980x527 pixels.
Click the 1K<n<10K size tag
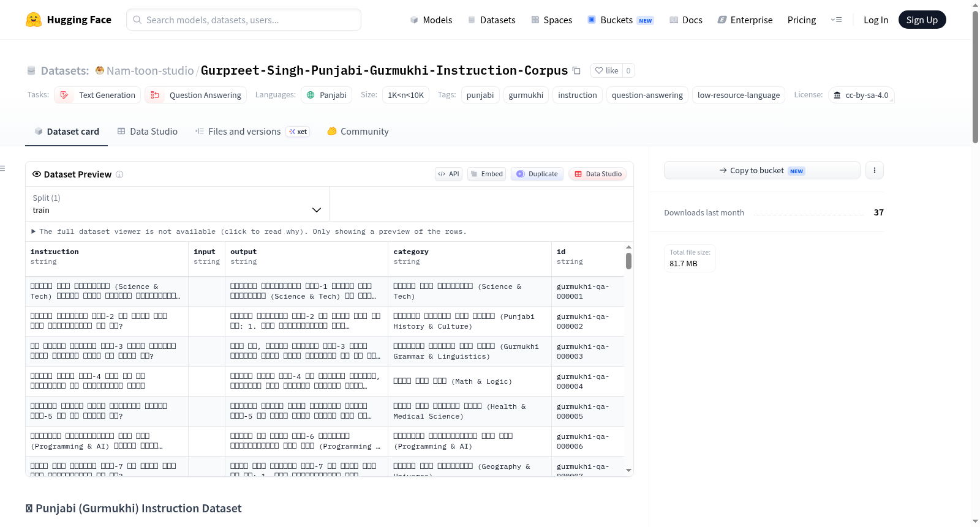pos(405,95)
